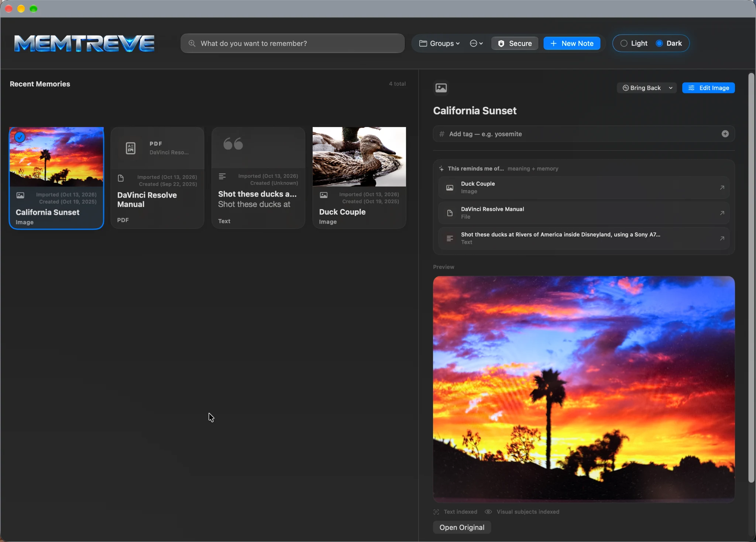Screen dimensions: 756x542
Task: Click the Add tag input field
Action: click(584, 134)
